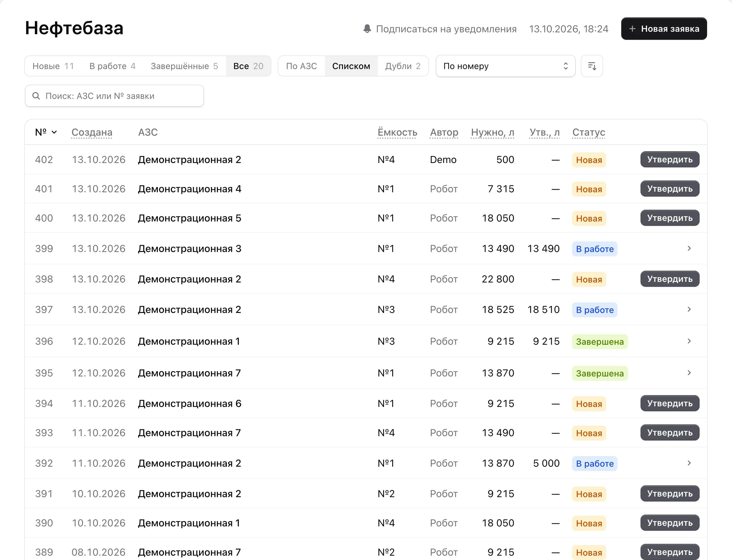
Task: Approve request 391 with Утвердить
Action: point(670,494)
